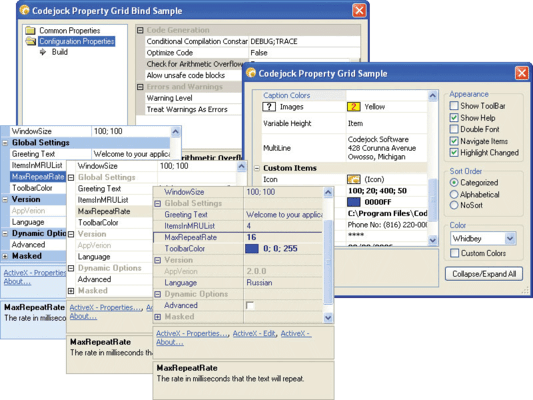Select the Allow unsafe code blocks row
The image size is (533, 400).
(x=193, y=75)
